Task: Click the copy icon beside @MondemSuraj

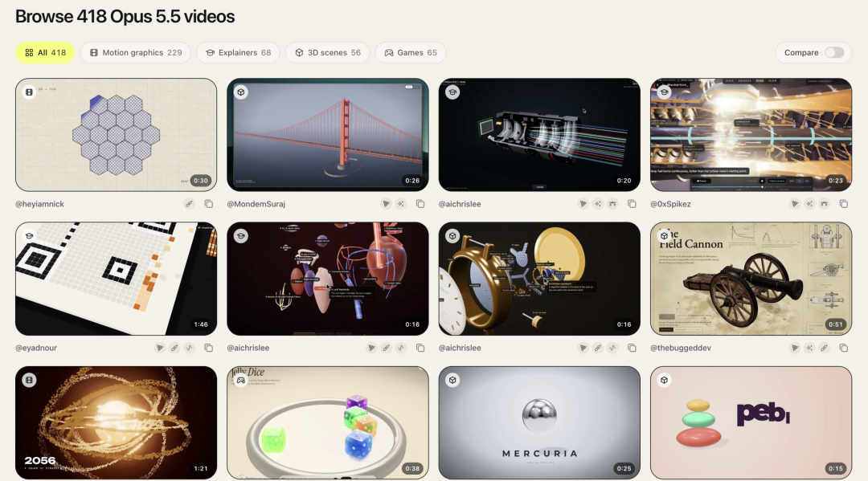Action: tap(420, 204)
